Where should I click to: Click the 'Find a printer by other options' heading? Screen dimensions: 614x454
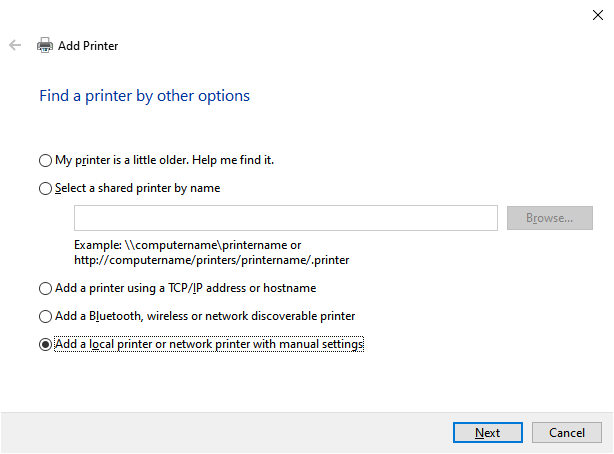tap(144, 96)
